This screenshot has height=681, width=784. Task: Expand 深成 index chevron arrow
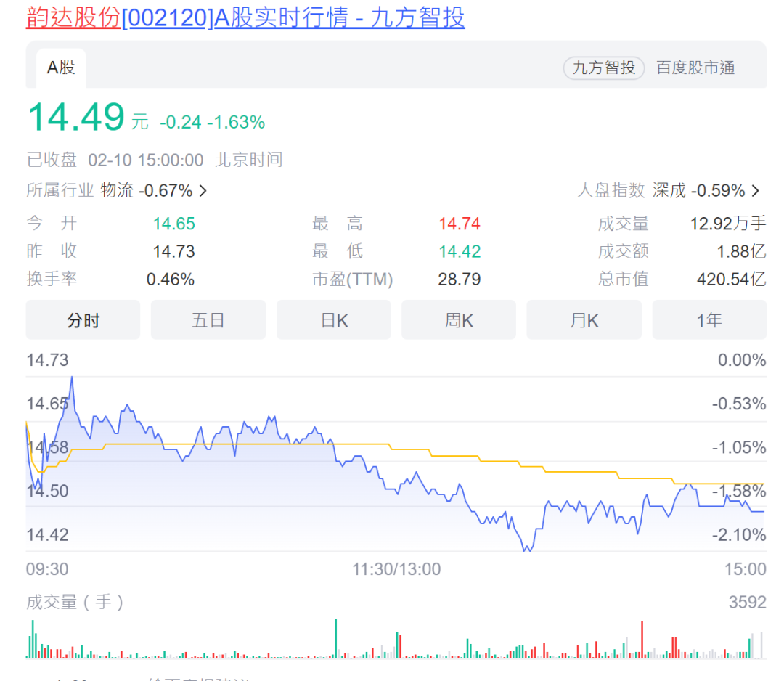756,191
